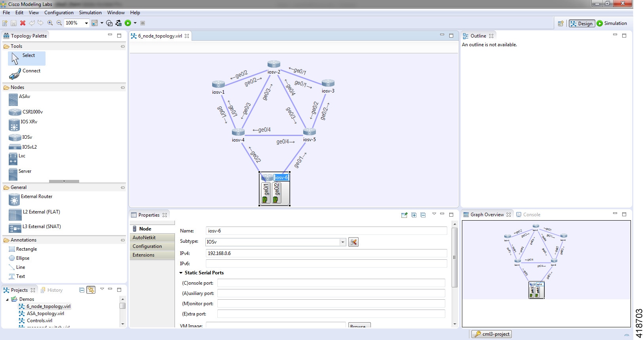The image size is (644, 340).
Task: Open the zoom percentage dropdown
Action: [86, 23]
